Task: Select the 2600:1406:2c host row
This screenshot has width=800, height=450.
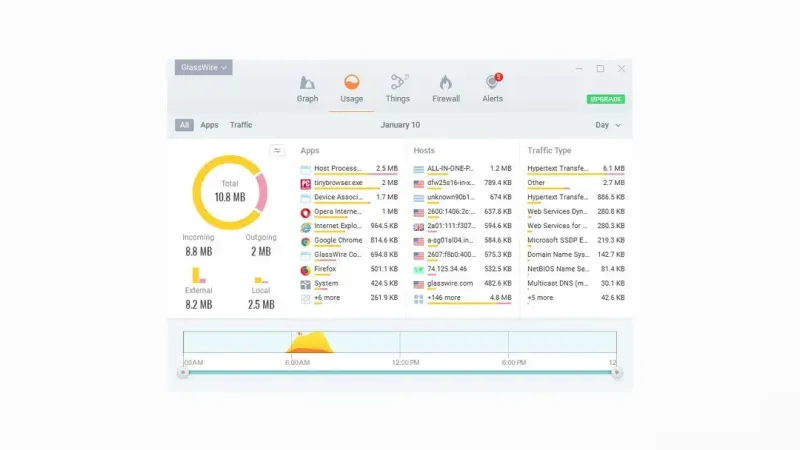Action: point(462,212)
